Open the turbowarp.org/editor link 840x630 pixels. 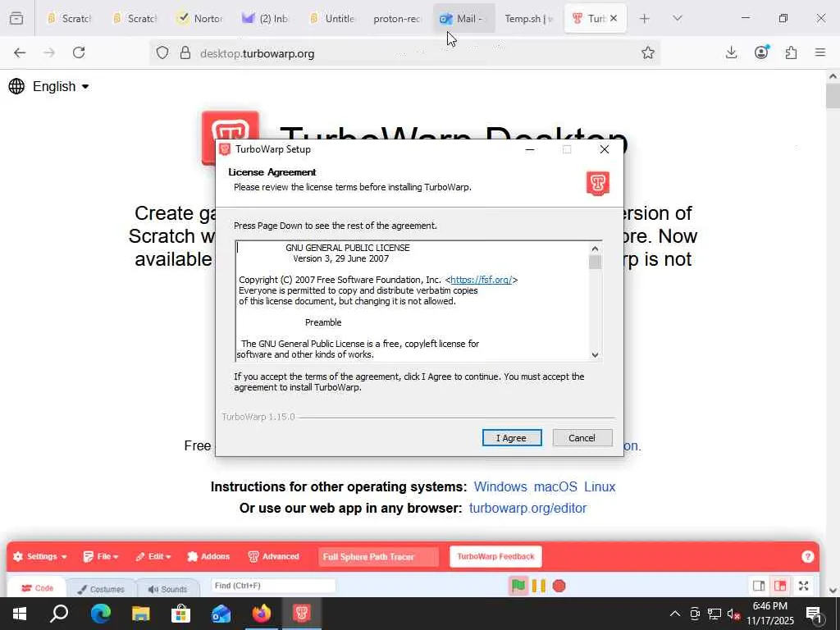[527, 508]
